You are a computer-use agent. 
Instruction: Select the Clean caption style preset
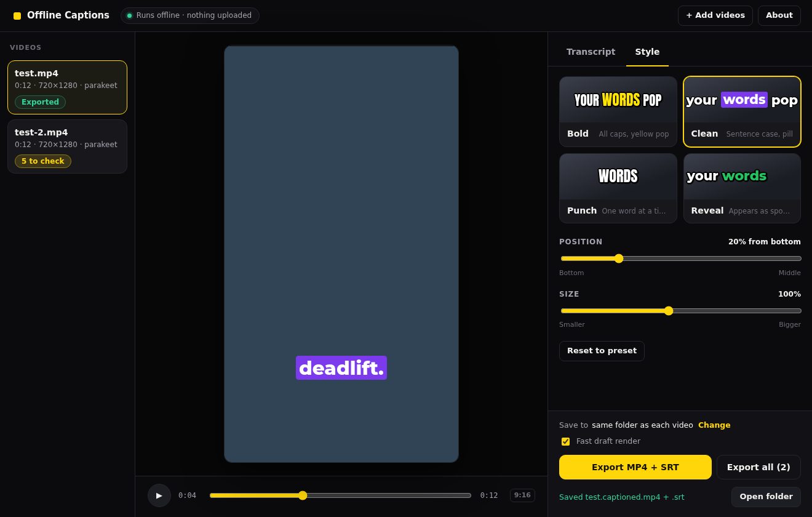(742, 111)
